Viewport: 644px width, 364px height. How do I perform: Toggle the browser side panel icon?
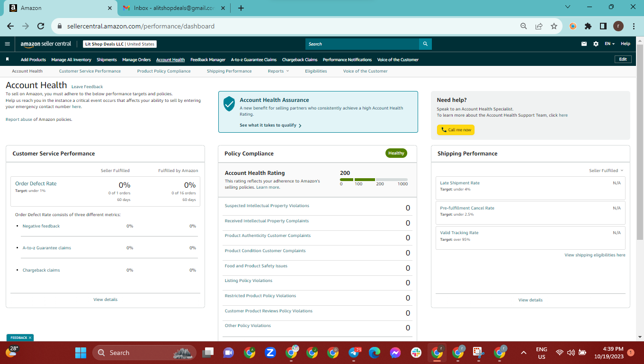click(603, 26)
